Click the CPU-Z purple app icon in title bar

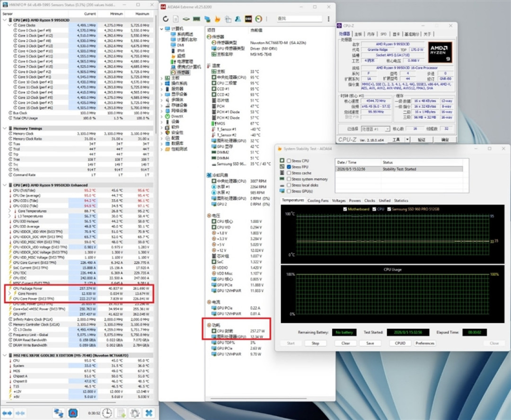[339, 26]
